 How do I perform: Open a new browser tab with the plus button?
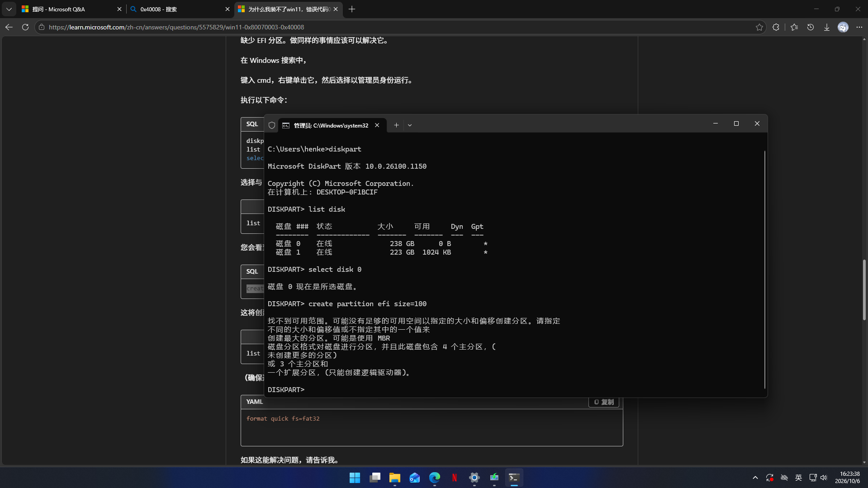352,9
